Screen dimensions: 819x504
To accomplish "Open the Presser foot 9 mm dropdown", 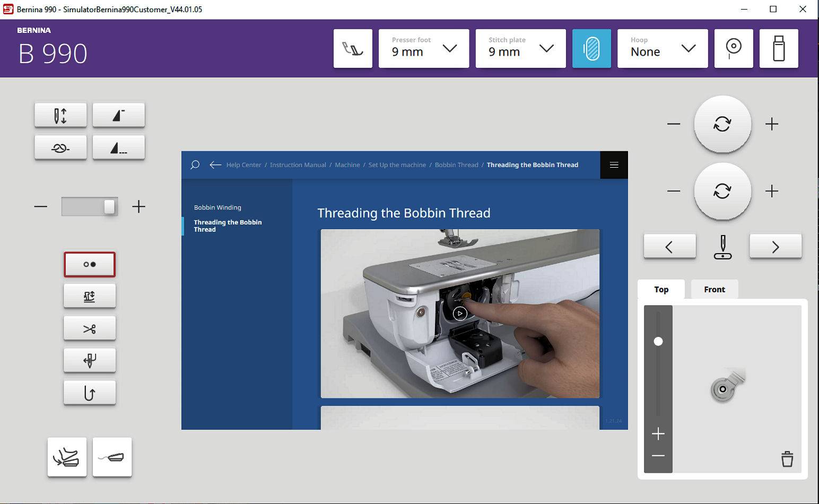I will [424, 48].
